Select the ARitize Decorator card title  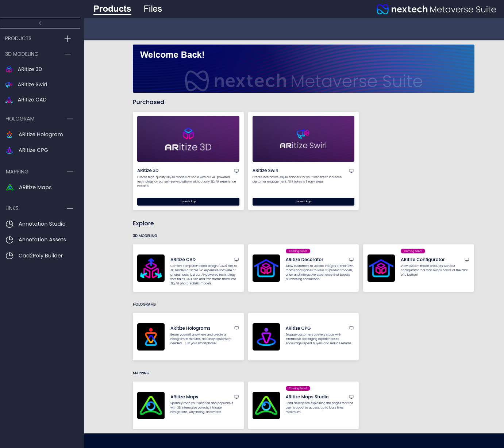pos(304,260)
